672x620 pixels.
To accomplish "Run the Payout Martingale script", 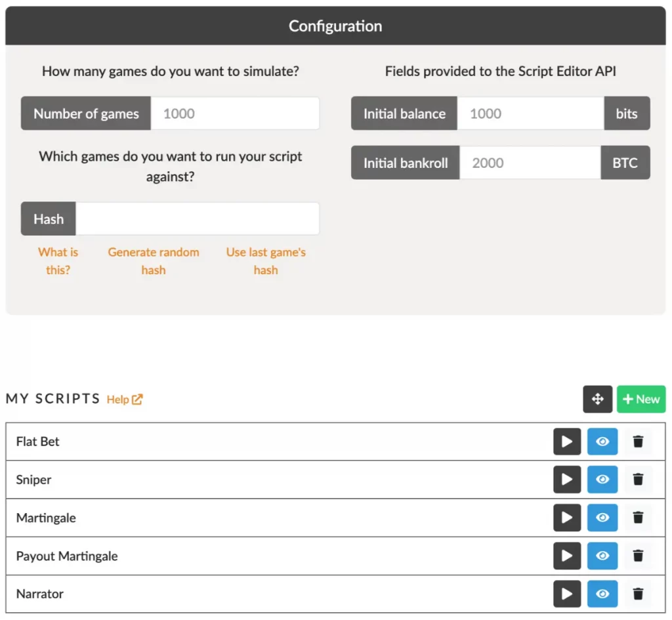I will (x=566, y=556).
